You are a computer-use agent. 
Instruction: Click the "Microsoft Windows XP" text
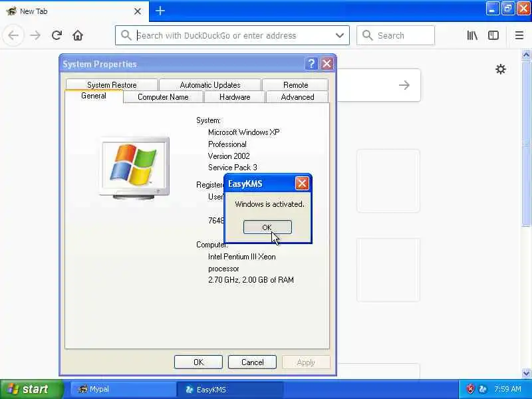(243, 132)
